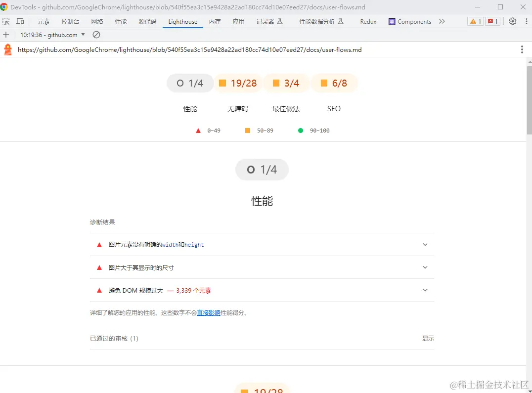Click the red triangle on the 图片大于其显示时的尺寸 row
Screen dimensions: 532x393
click(x=99, y=267)
